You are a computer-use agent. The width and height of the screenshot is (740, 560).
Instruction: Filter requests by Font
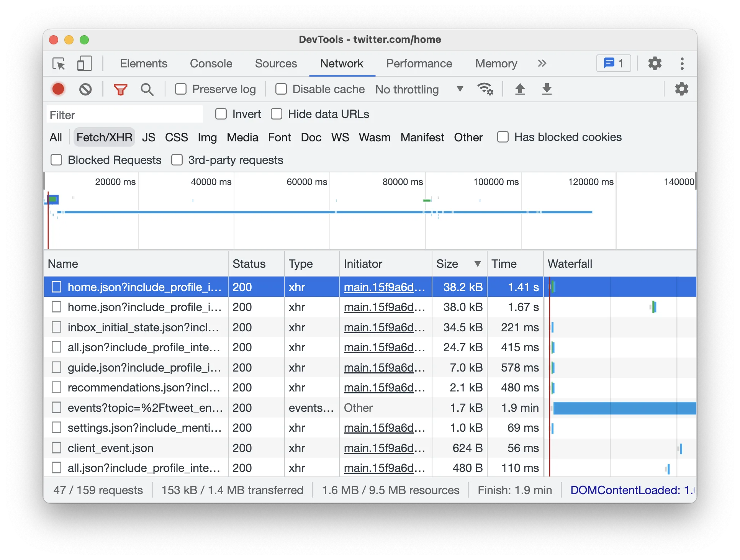point(280,138)
